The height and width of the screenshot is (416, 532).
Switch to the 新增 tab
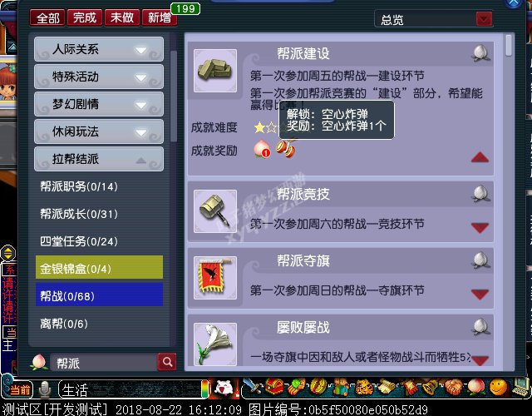[160, 17]
